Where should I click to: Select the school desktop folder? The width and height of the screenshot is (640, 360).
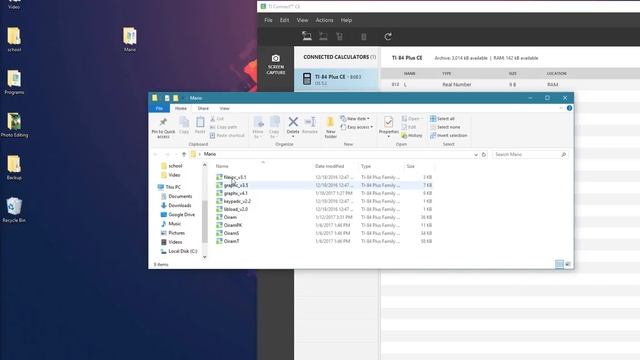14,40
